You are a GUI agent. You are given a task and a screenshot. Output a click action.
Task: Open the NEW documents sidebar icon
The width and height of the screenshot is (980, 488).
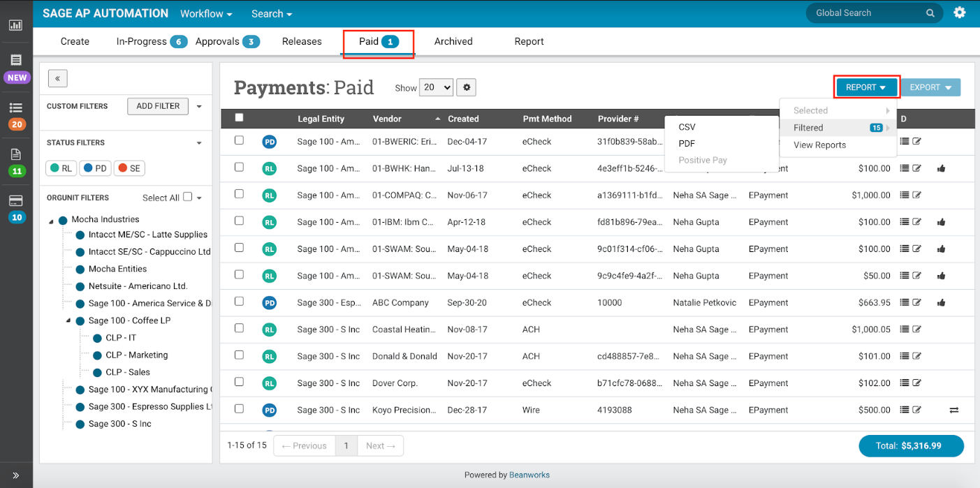pos(16,60)
